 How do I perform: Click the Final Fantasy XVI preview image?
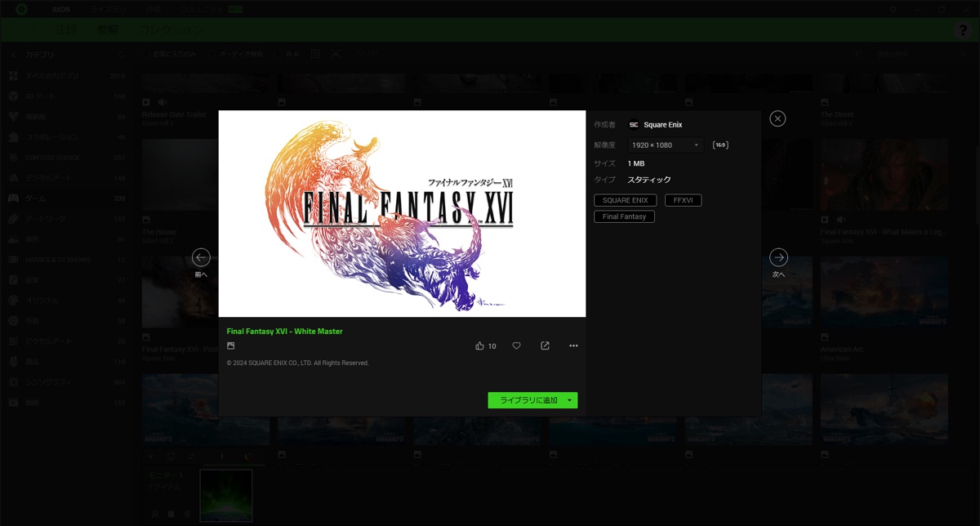point(402,213)
